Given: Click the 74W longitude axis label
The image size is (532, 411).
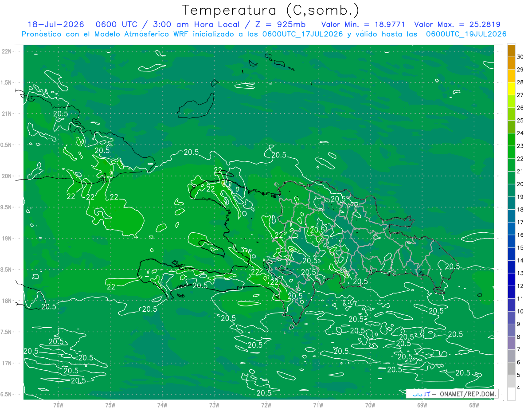Looking at the screenshot, I should tap(162, 405).
